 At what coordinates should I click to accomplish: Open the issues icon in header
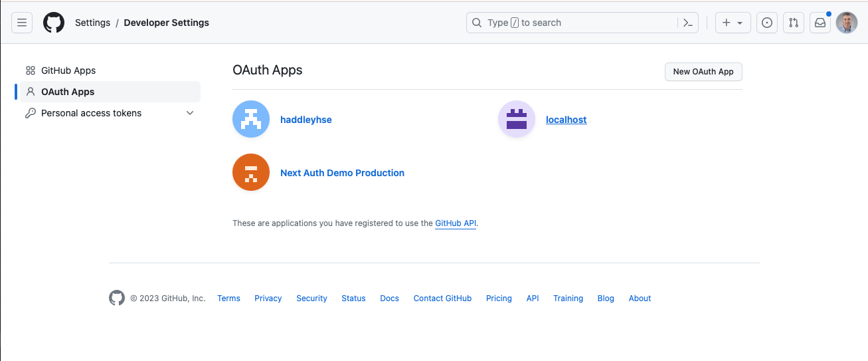(x=767, y=23)
